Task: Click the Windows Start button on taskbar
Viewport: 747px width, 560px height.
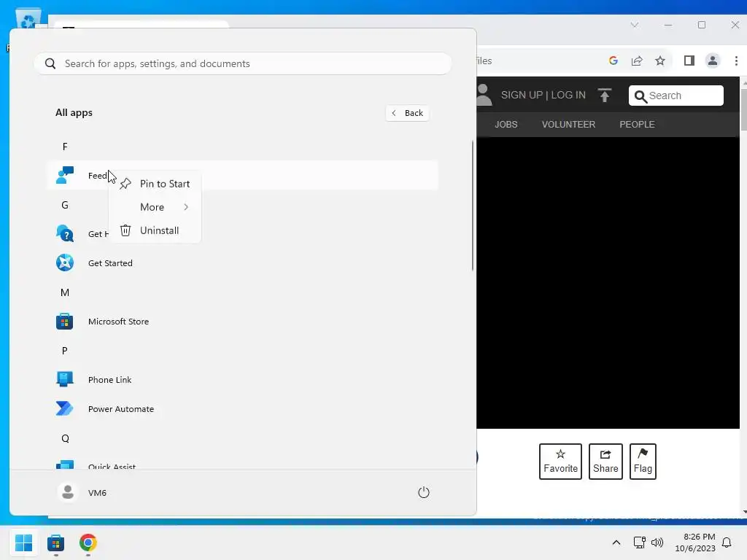Action: tap(23, 542)
